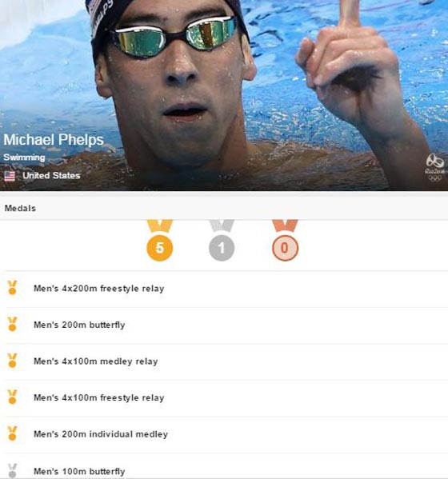Click the United States flag icon
The image size is (448, 479).
pos(10,176)
